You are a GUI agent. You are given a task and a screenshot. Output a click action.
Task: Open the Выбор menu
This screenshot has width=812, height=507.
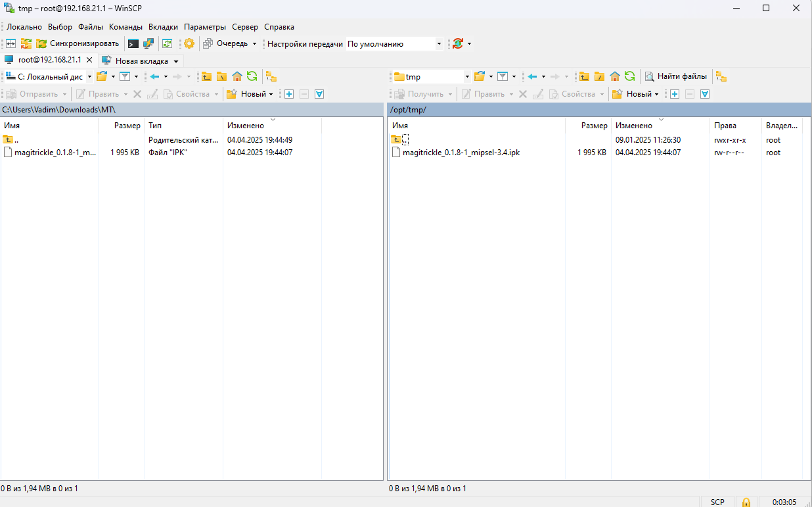(x=60, y=27)
